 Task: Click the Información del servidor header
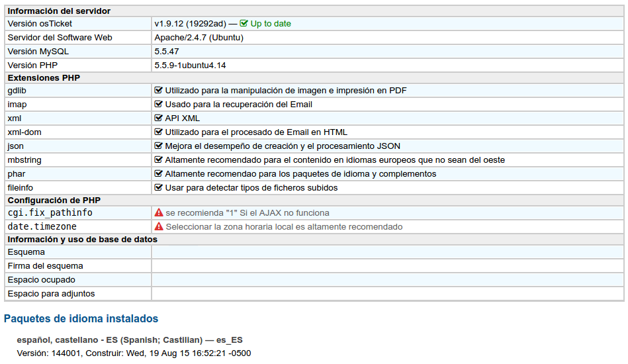59,11
